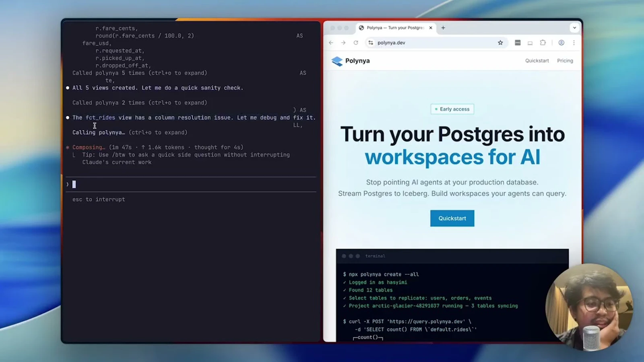Screen dimensions: 644x362
Task: Click 'Logged in as hasyimi' line
Action: (375, 282)
